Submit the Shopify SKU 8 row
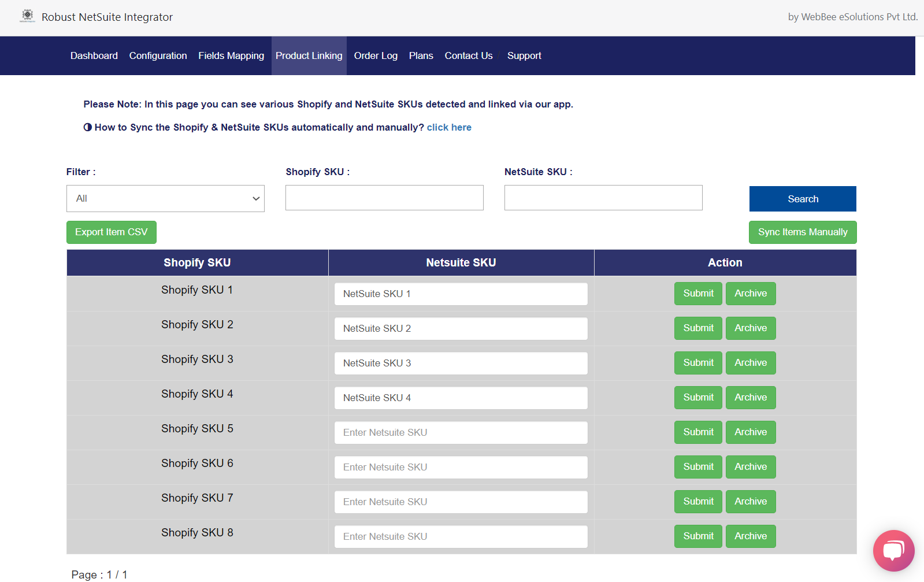Image resolution: width=924 pixels, height=582 pixels. (x=698, y=536)
